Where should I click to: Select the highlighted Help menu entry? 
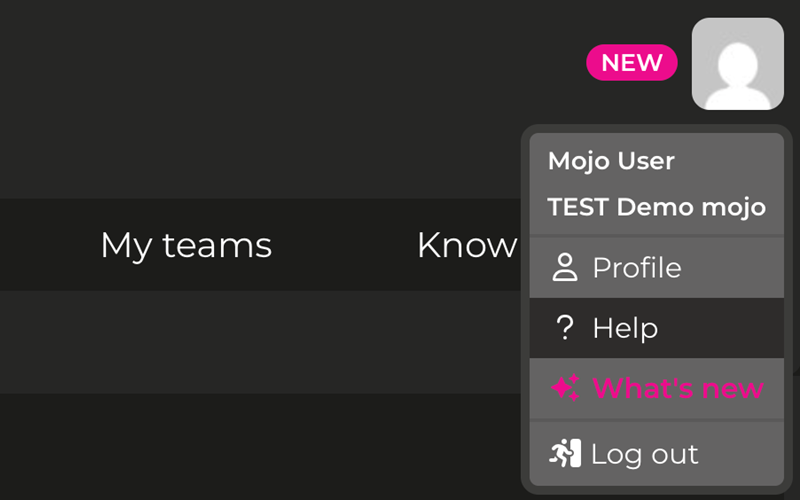[657, 328]
